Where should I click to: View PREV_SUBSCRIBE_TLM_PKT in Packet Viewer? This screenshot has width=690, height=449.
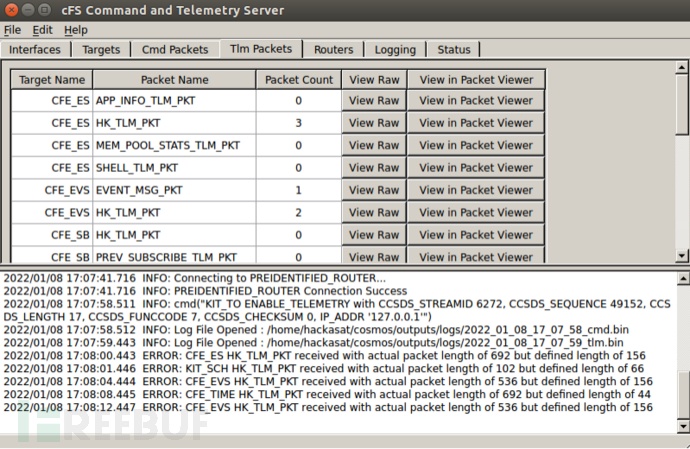476,256
